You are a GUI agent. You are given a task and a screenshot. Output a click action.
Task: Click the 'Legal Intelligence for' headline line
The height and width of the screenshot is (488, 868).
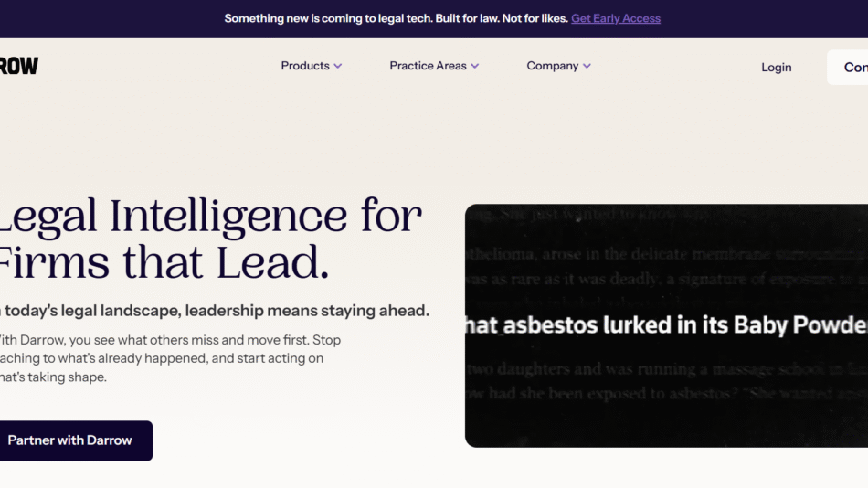208,217
